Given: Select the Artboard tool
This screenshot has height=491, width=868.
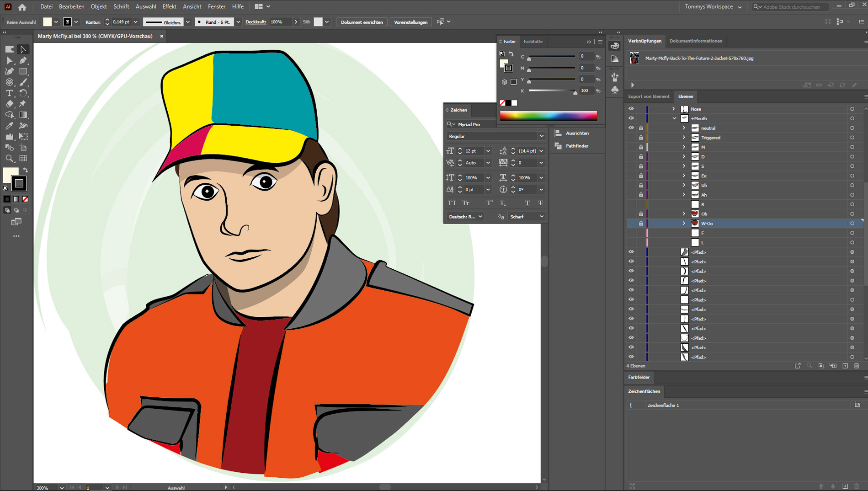Looking at the screenshot, I should pos(23,148).
